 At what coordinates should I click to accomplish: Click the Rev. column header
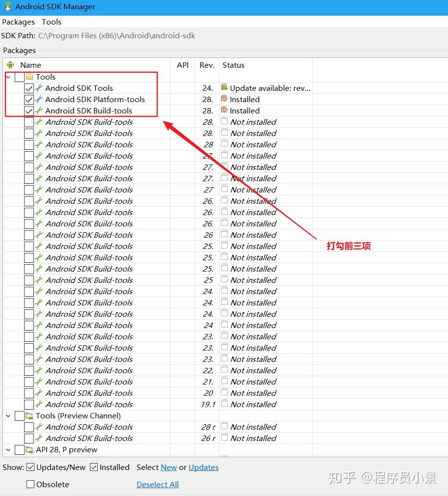[207, 65]
